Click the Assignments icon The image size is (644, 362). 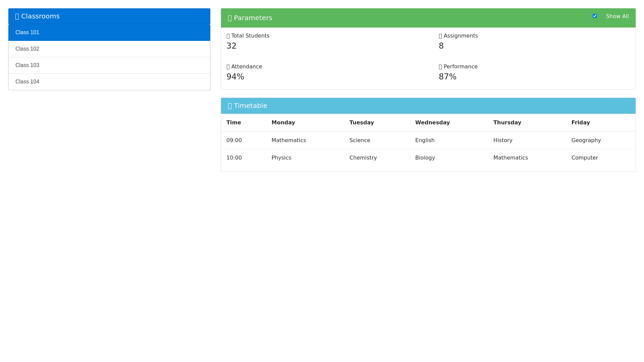point(440,36)
